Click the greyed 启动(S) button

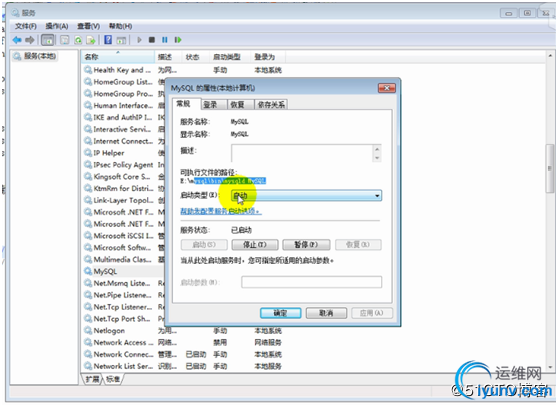tap(204, 245)
